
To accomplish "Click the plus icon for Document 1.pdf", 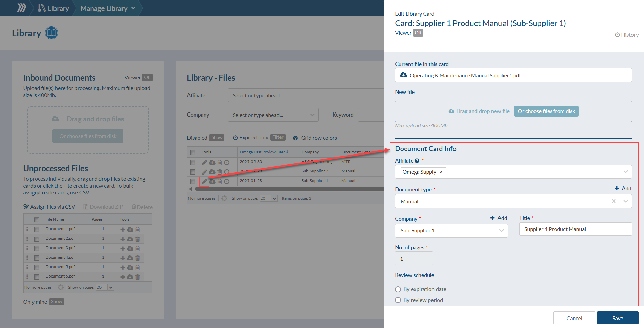I will 123,229.
